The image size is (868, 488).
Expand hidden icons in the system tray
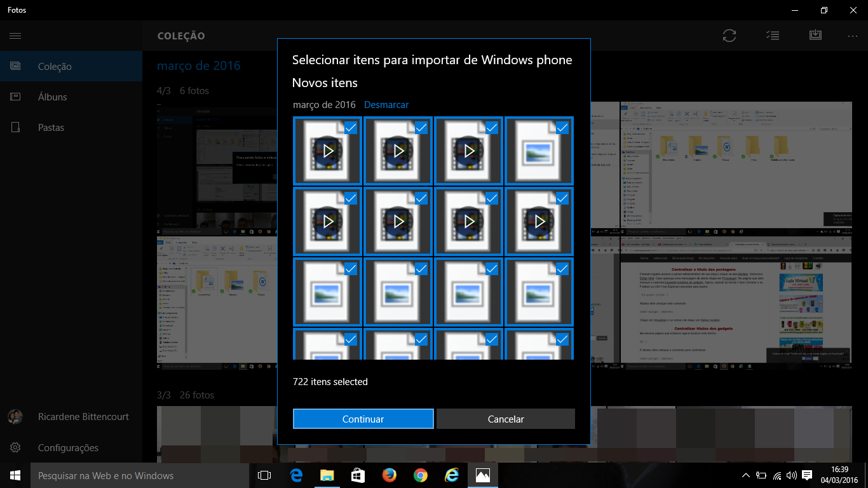(745, 475)
